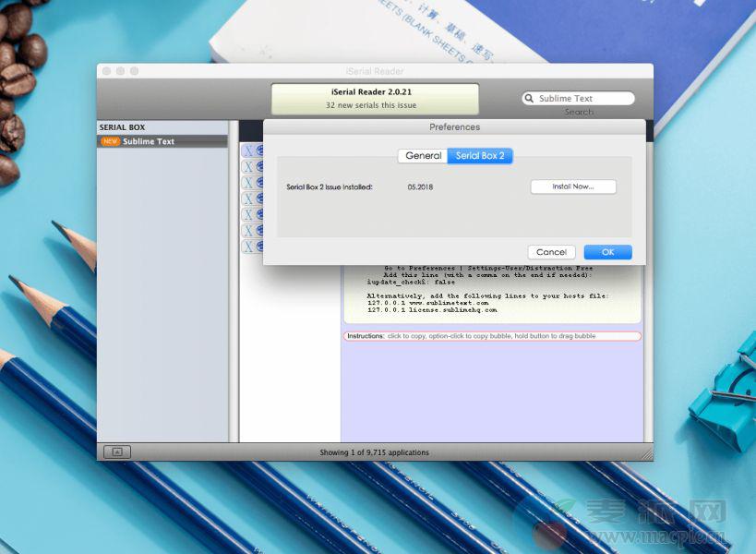Click the small icon button in bottom-left status bar
Screen dimensions: 756x554
(x=117, y=452)
